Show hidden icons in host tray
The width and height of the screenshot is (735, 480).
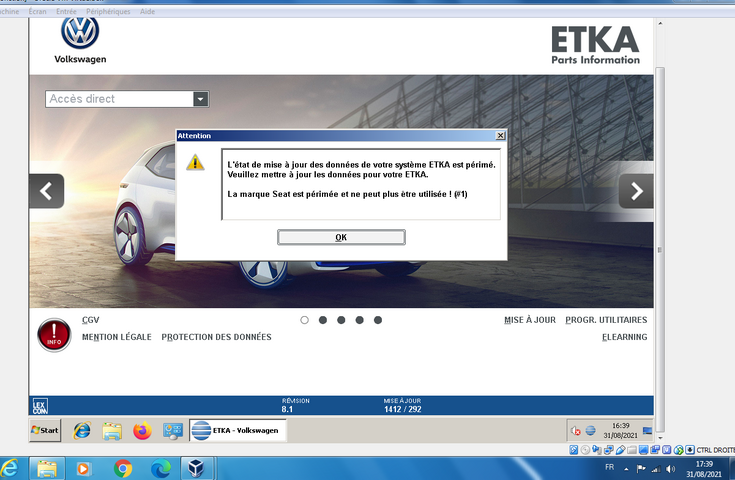[x=626, y=469]
